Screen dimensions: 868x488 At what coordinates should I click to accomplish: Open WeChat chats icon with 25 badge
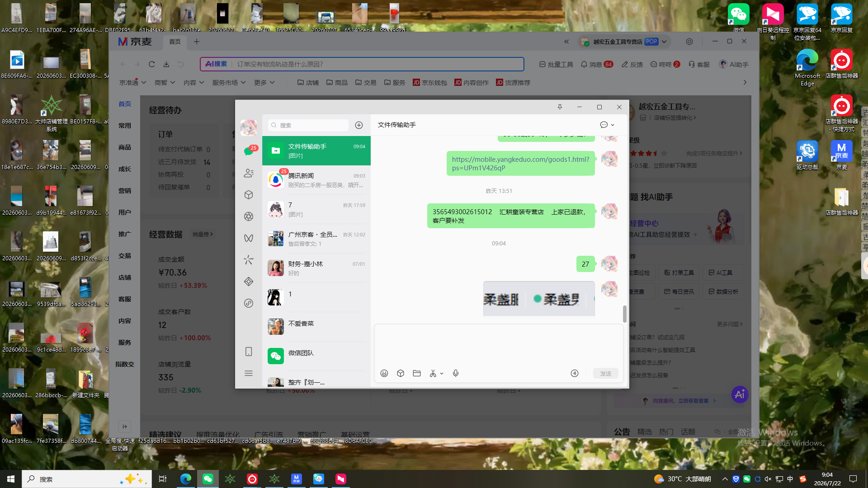(x=249, y=151)
